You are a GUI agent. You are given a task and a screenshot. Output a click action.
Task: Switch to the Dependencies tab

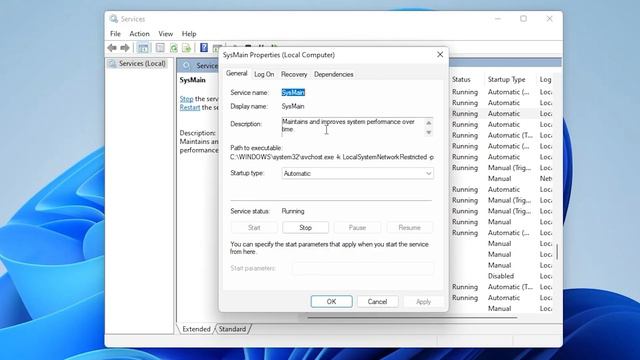coord(333,74)
